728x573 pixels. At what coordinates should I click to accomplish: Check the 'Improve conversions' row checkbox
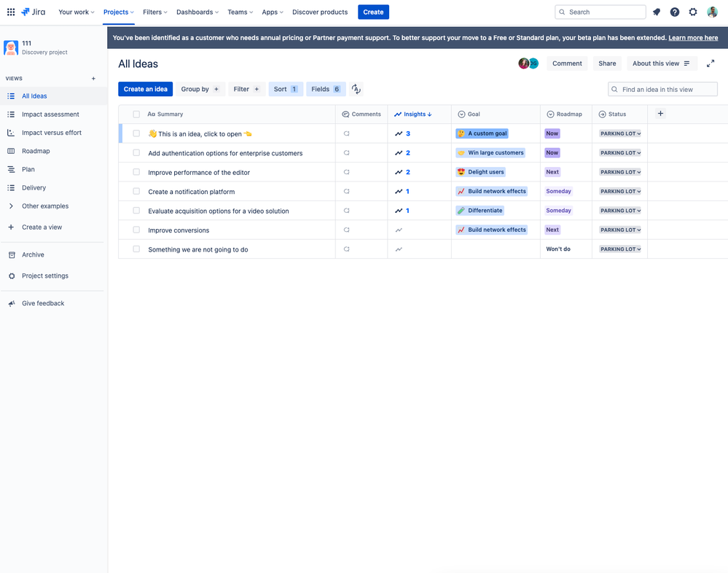tap(136, 230)
